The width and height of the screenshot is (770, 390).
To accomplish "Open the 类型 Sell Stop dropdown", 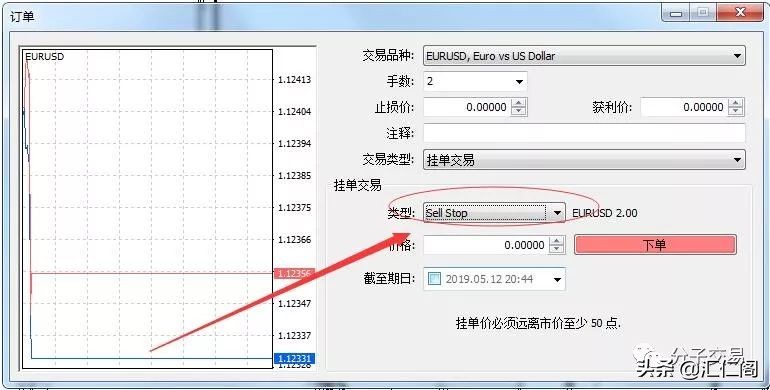I will coord(494,213).
